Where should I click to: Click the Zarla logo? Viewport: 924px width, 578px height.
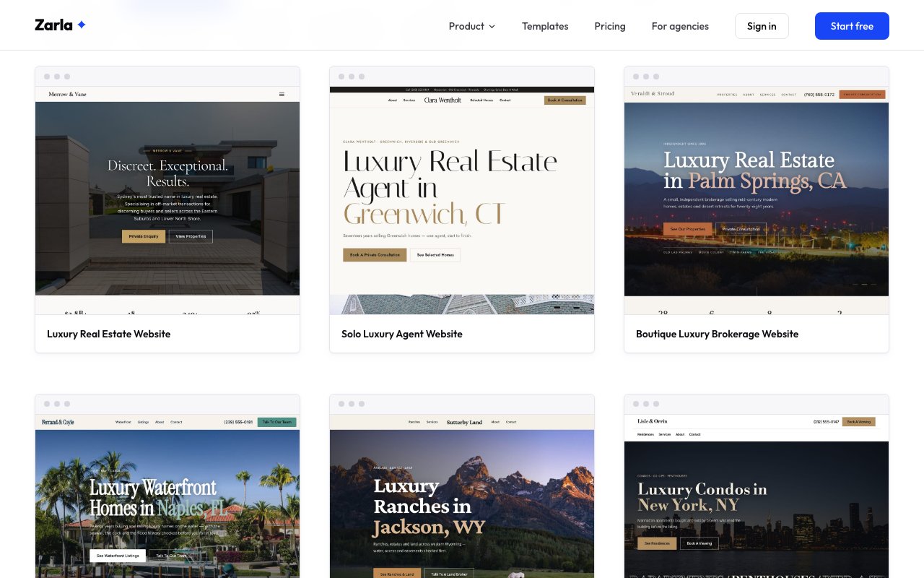pos(61,25)
